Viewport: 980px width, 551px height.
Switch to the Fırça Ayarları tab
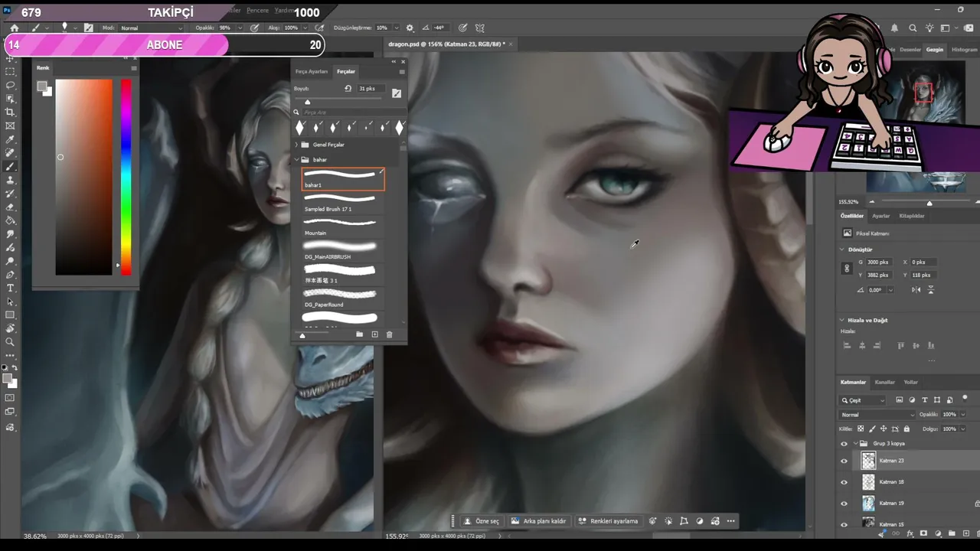click(312, 71)
